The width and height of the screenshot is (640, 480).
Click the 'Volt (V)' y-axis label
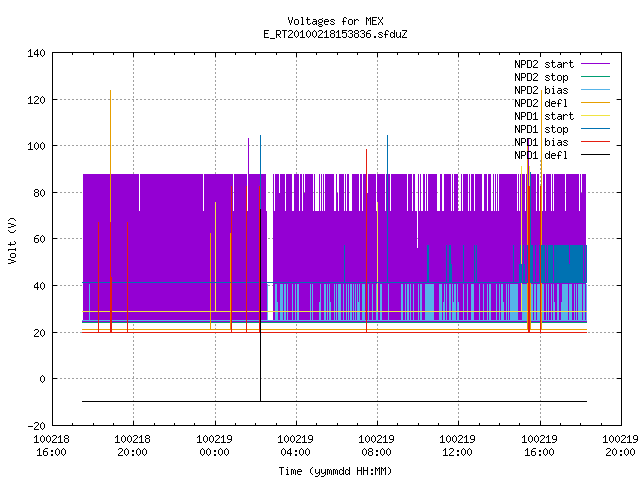pos(12,240)
